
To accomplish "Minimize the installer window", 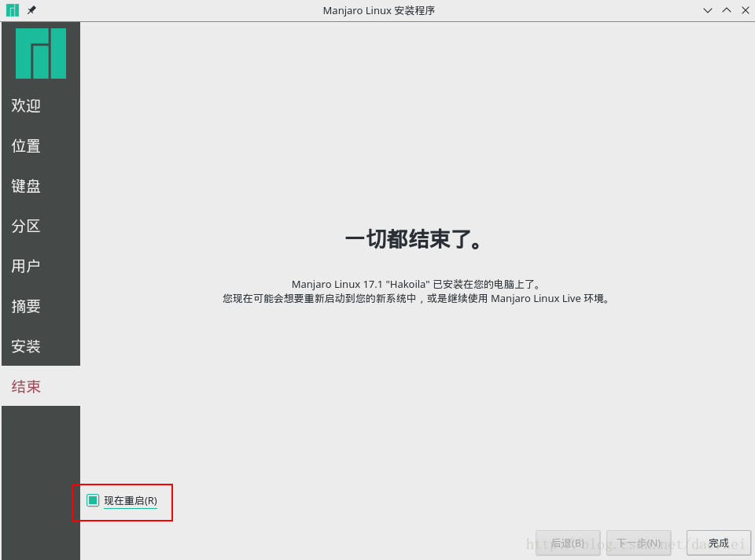I will tap(707, 10).
